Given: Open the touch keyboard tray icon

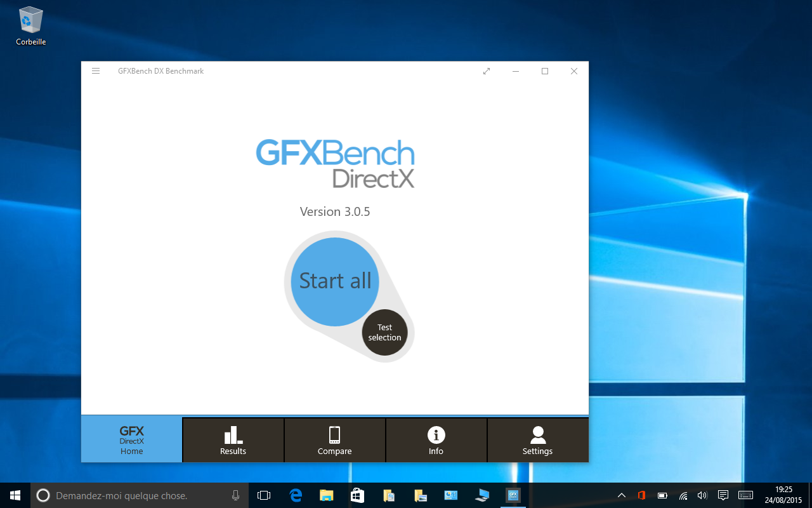Looking at the screenshot, I should [746, 495].
